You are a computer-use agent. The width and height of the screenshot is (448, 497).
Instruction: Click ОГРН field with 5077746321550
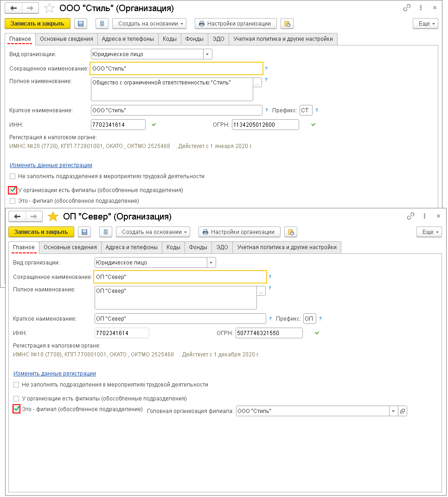(269, 333)
